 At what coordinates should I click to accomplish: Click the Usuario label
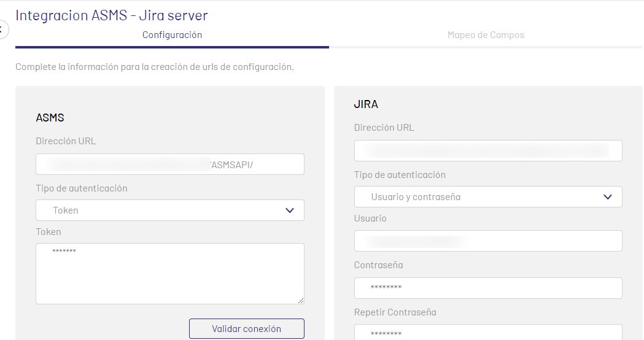(370, 218)
